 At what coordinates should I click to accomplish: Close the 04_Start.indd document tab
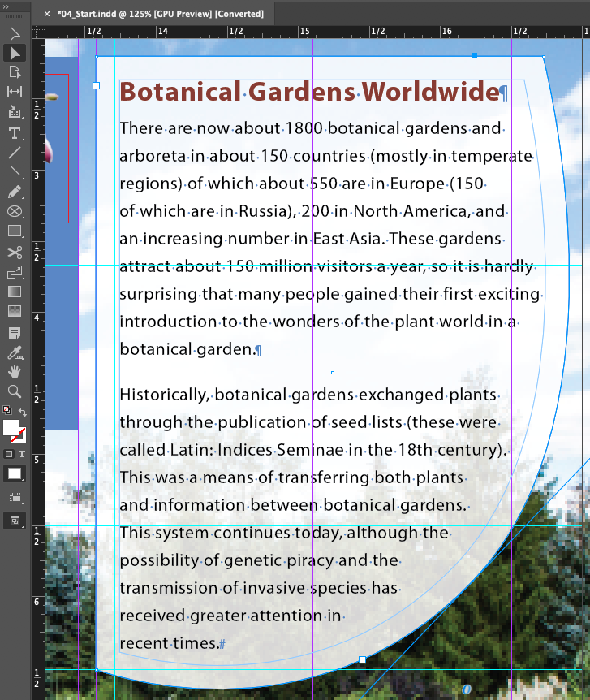pos(47,14)
